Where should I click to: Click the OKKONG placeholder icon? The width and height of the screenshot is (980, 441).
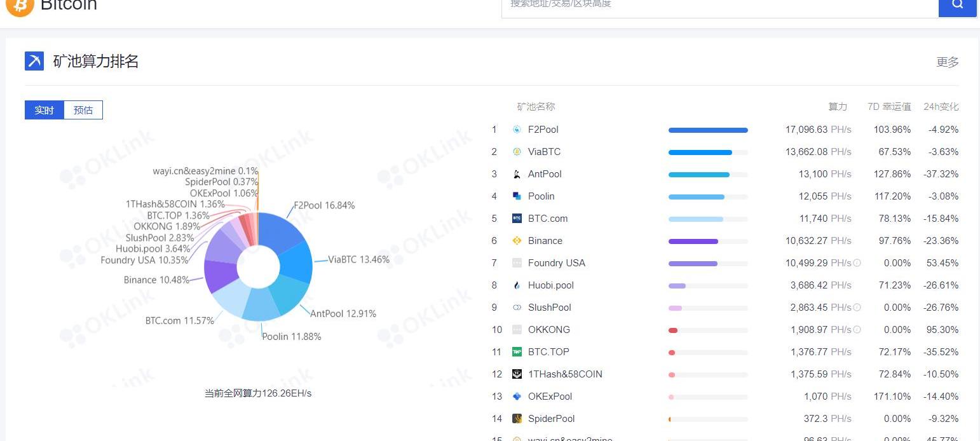[x=517, y=330]
